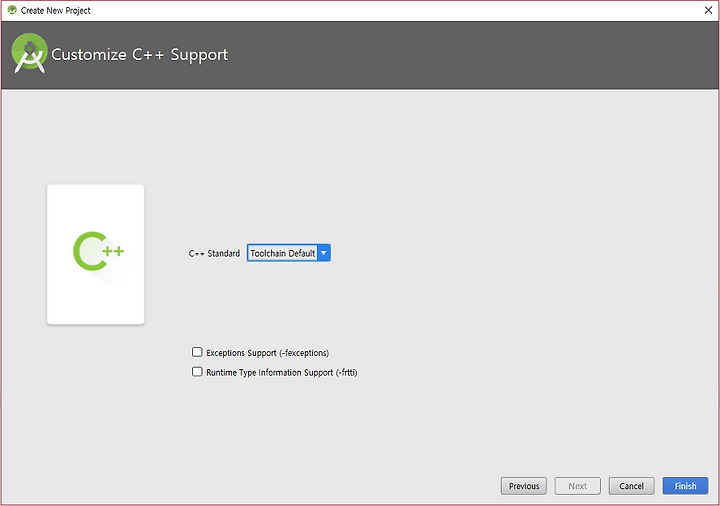Viewport: 720px width, 506px height.
Task: Enable Exceptions Support (-fexceptions) checkbox
Action: coord(197,352)
